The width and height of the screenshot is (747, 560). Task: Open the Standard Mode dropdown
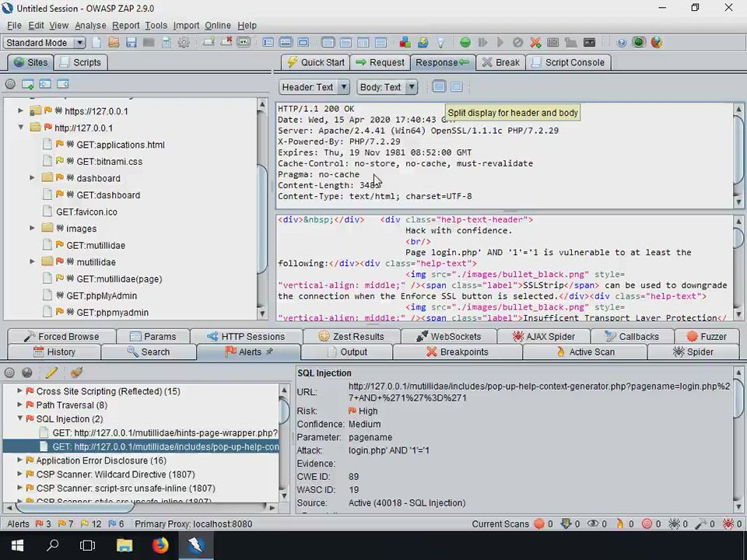44,43
